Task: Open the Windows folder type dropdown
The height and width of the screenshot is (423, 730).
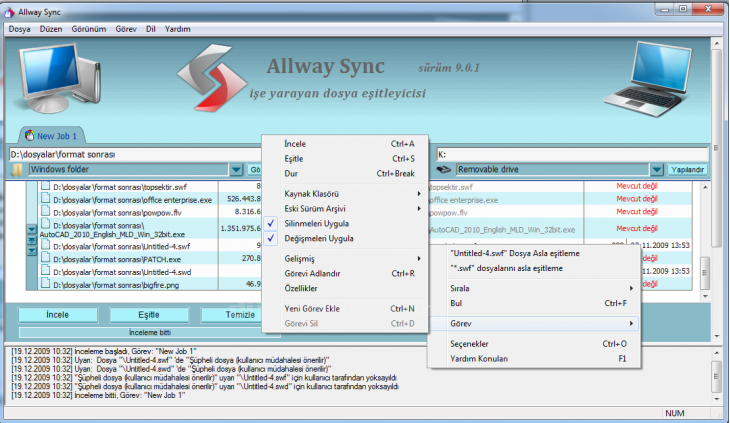Action: pyautogui.click(x=235, y=170)
